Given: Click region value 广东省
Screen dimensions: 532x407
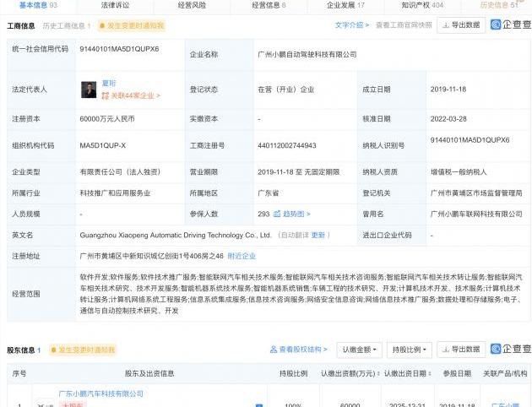Looking at the screenshot, I should (x=268, y=193).
